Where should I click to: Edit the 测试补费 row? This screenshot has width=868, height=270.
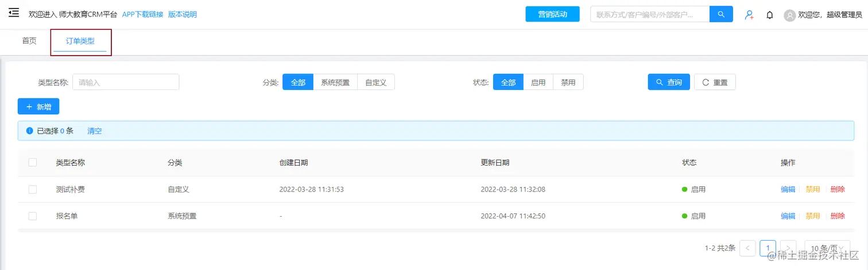[788, 189]
